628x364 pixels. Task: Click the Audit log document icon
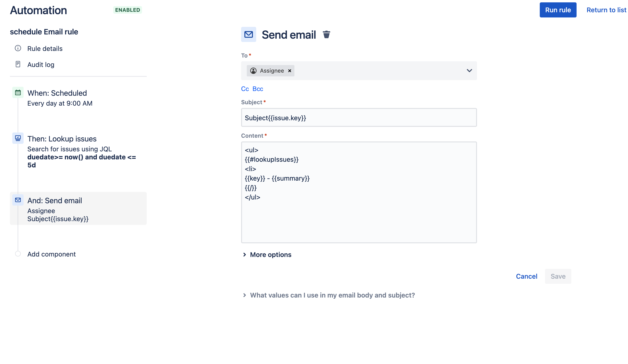pyautogui.click(x=18, y=64)
